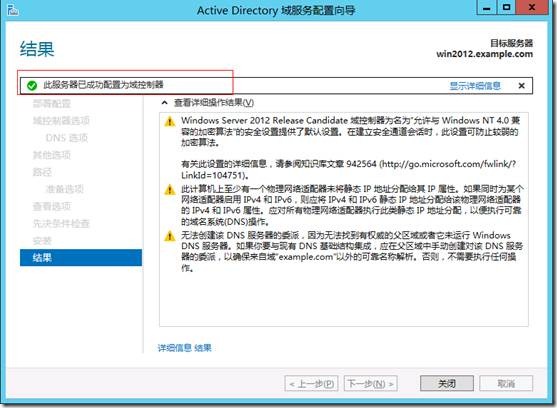557x408 pixels.
Task: Click the 关闭 button
Action: 447,383
